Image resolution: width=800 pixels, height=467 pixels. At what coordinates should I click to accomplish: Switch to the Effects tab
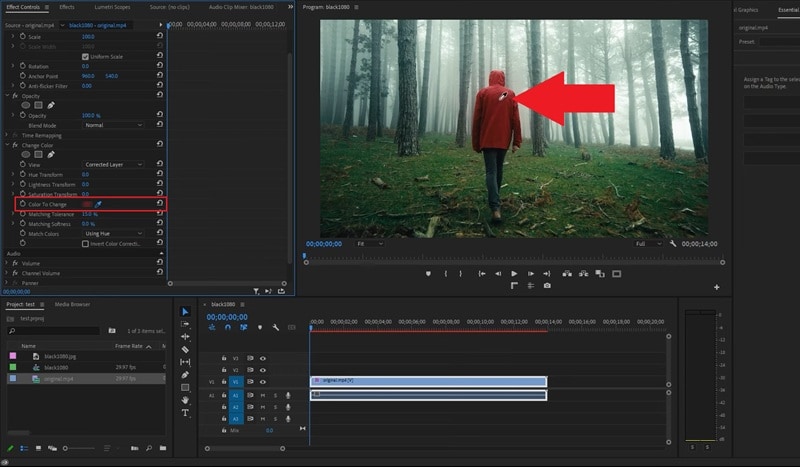(67, 7)
